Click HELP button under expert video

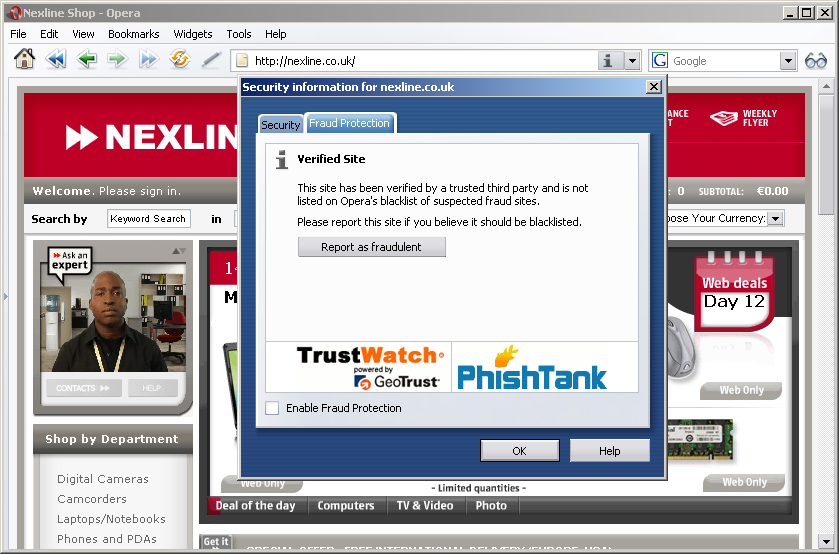(x=152, y=388)
